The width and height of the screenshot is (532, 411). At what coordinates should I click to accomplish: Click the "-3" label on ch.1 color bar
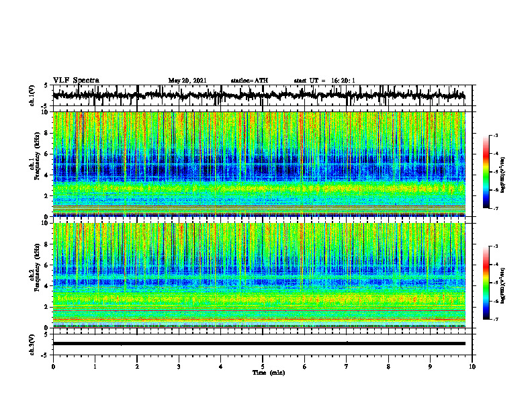point(496,136)
